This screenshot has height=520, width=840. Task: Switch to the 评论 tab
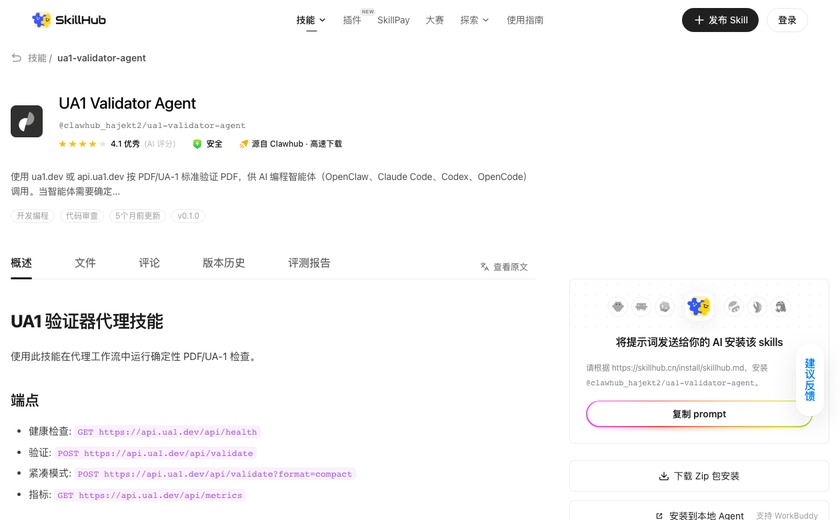coord(149,263)
